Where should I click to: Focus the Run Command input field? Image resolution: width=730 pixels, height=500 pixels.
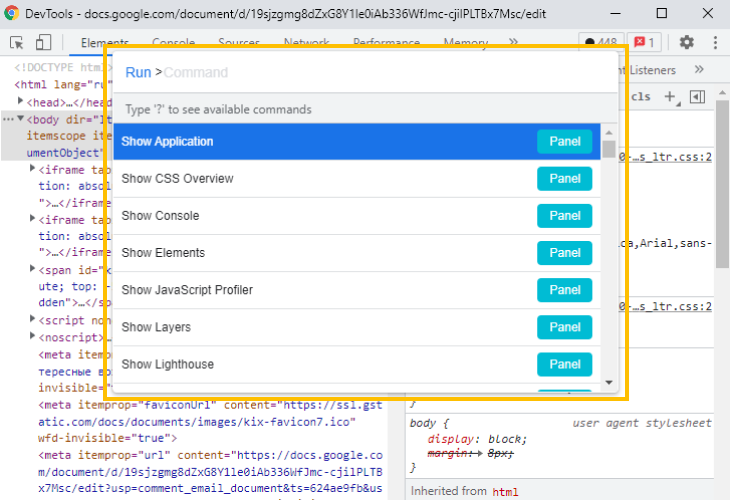click(380, 72)
